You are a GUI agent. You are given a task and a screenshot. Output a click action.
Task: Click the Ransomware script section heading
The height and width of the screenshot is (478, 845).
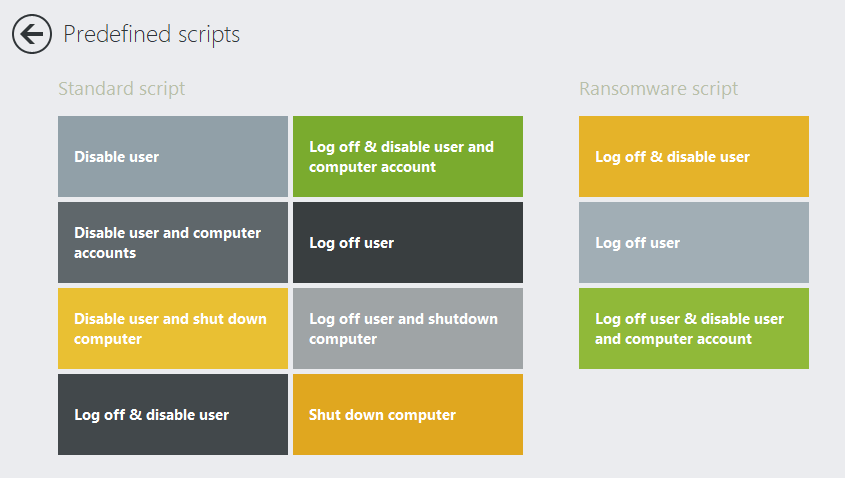658,89
